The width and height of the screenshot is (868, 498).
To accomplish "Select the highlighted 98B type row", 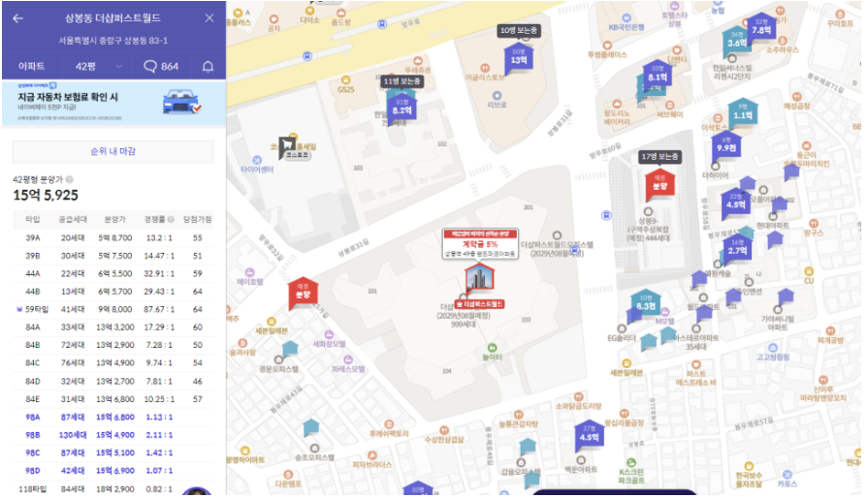I will click(113, 435).
